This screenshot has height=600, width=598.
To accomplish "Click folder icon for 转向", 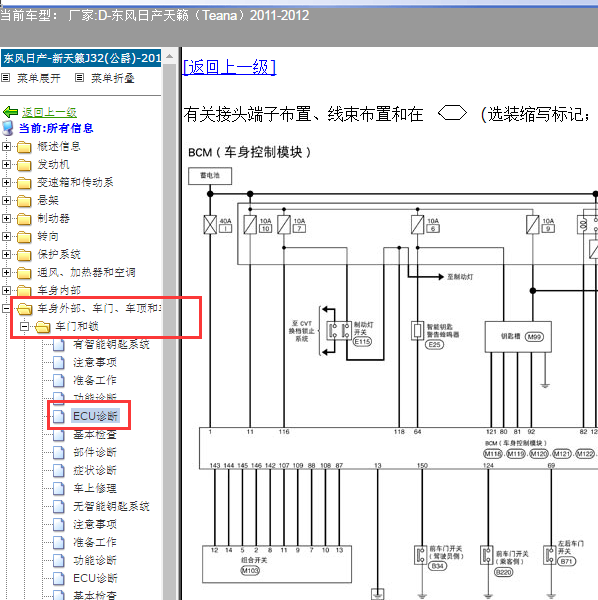I will coord(24,237).
